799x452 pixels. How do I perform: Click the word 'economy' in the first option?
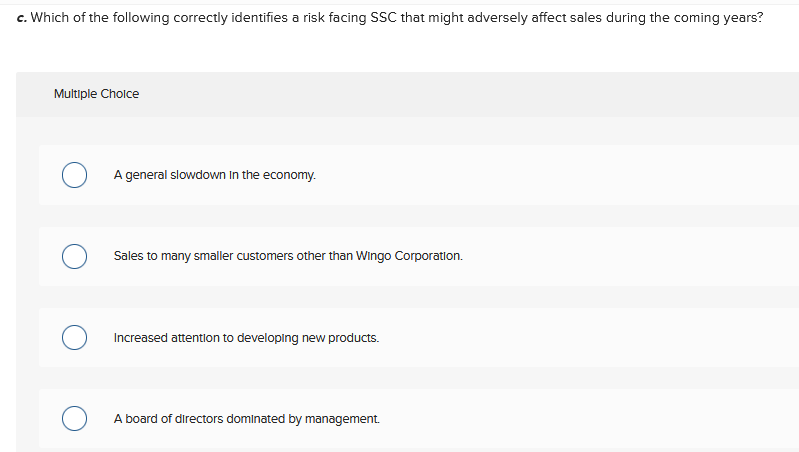coord(292,175)
